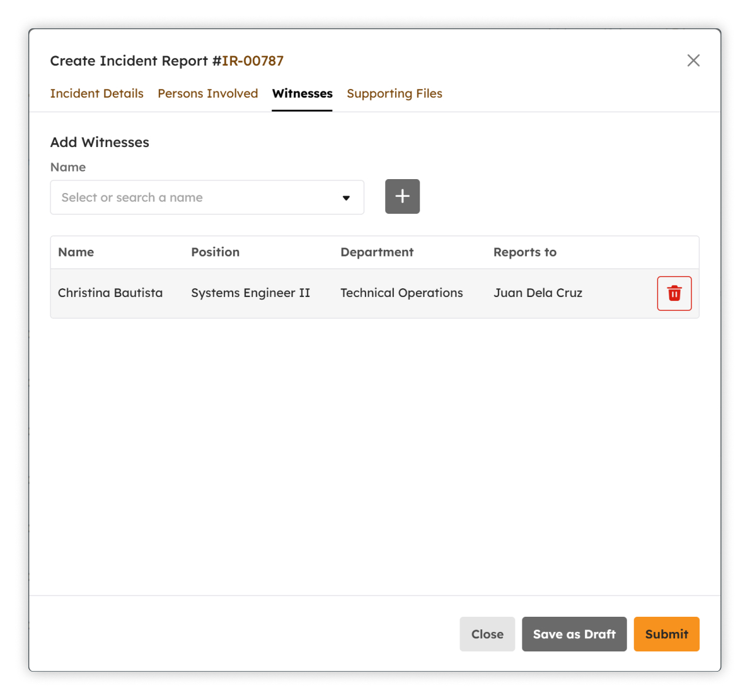Click the Name column header
The height and width of the screenshot is (700, 750).
pos(76,252)
